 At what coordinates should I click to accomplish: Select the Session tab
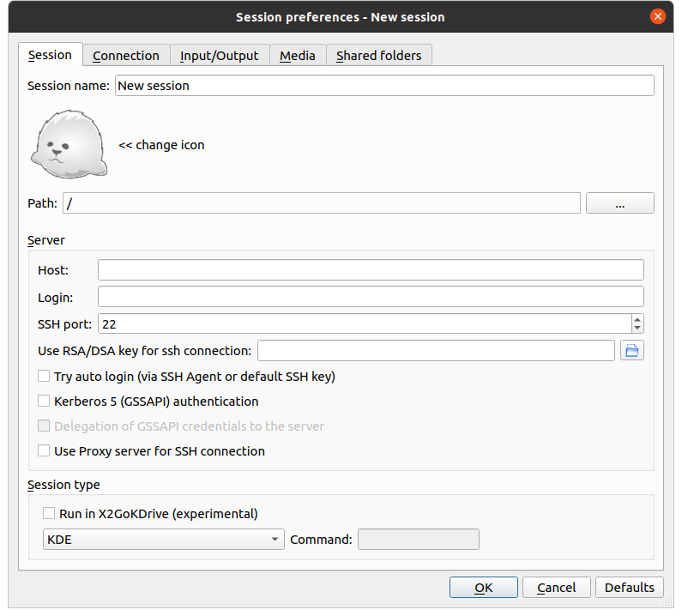(x=50, y=55)
